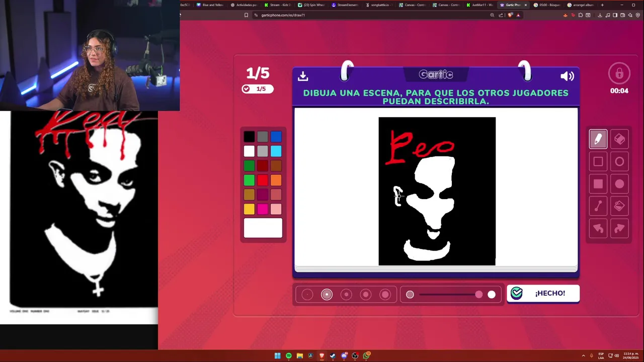The width and height of the screenshot is (644, 362).
Task: Select the line tool
Action: tap(598, 206)
